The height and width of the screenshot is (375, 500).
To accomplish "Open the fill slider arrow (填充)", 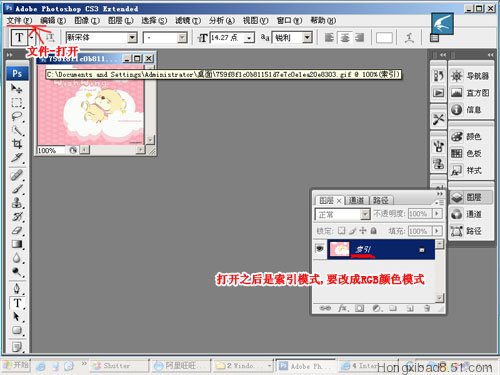I will point(437,231).
